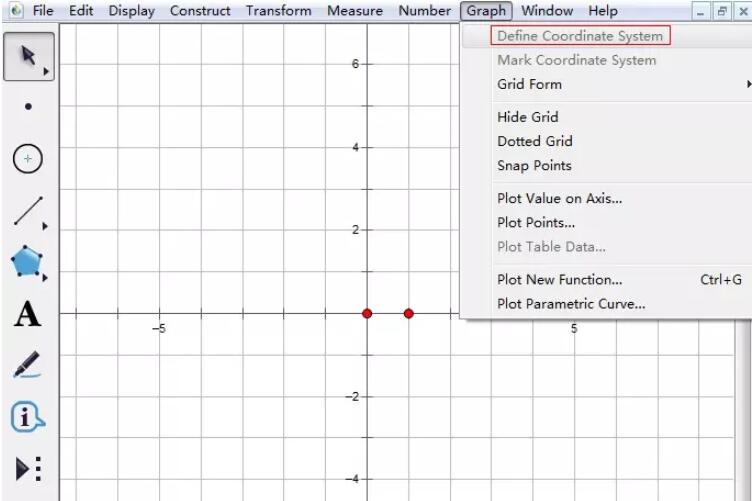
Task: Open the Measure menu
Action: coord(355,11)
